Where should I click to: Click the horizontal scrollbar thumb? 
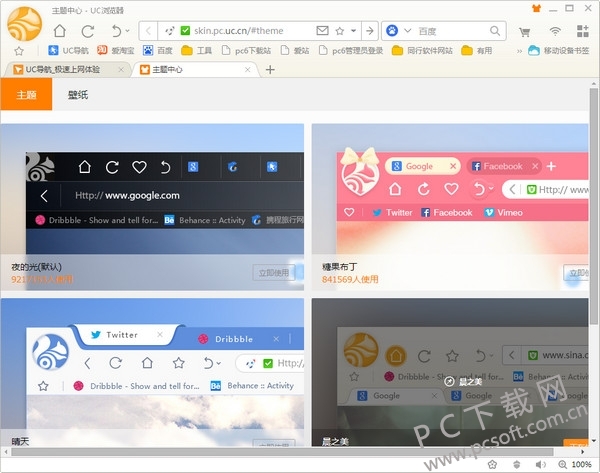[282, 452]
